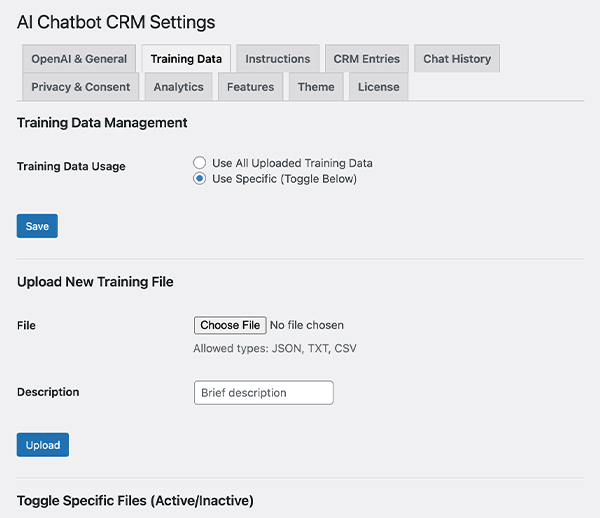Image resolution: width=600 pixels, height=518 pixels.
Task: Open the Privacy & Consent tab
Action: (80, 87)
